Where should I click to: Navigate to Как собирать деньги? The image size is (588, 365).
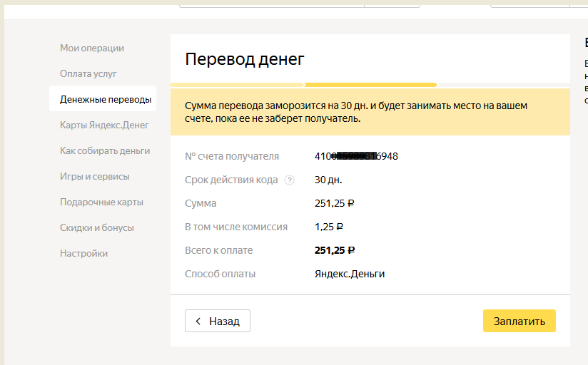click(x=105, y=150)
